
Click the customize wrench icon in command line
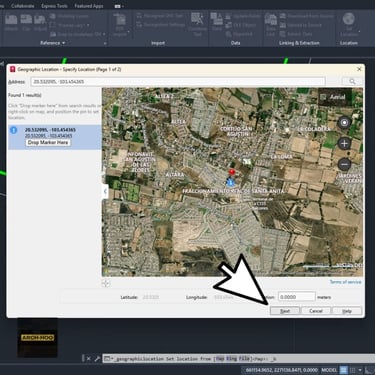[x=97, y=359]
